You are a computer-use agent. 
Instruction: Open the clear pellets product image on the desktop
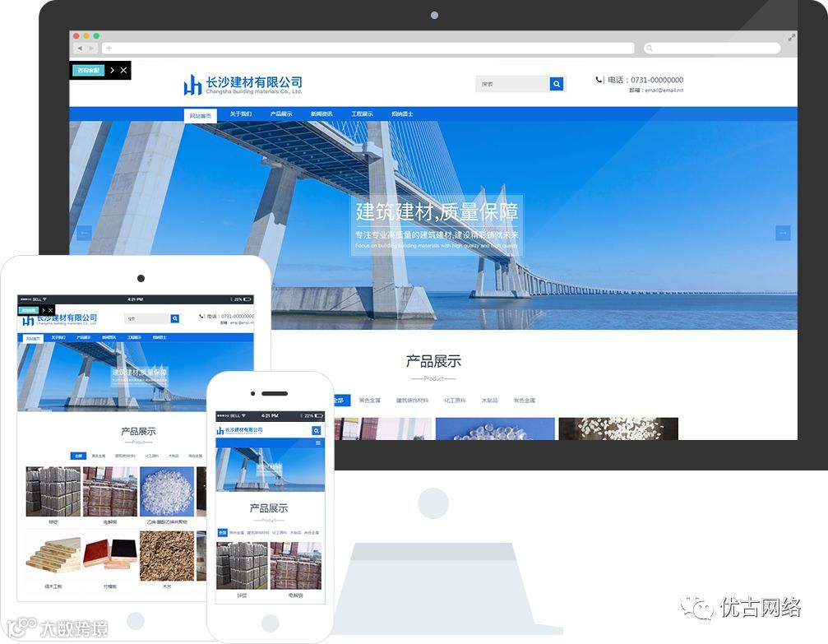tap(495, 429)
